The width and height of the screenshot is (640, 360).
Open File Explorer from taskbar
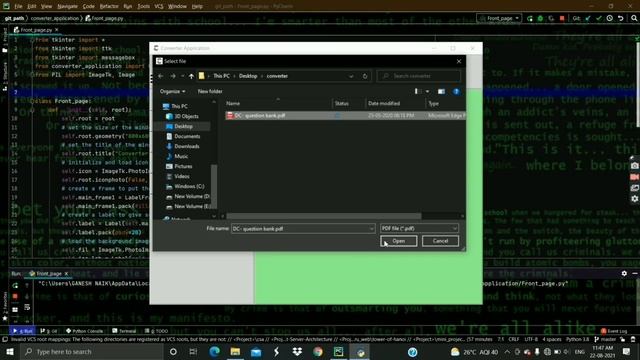pyautogui.click(x=235, y=351)
